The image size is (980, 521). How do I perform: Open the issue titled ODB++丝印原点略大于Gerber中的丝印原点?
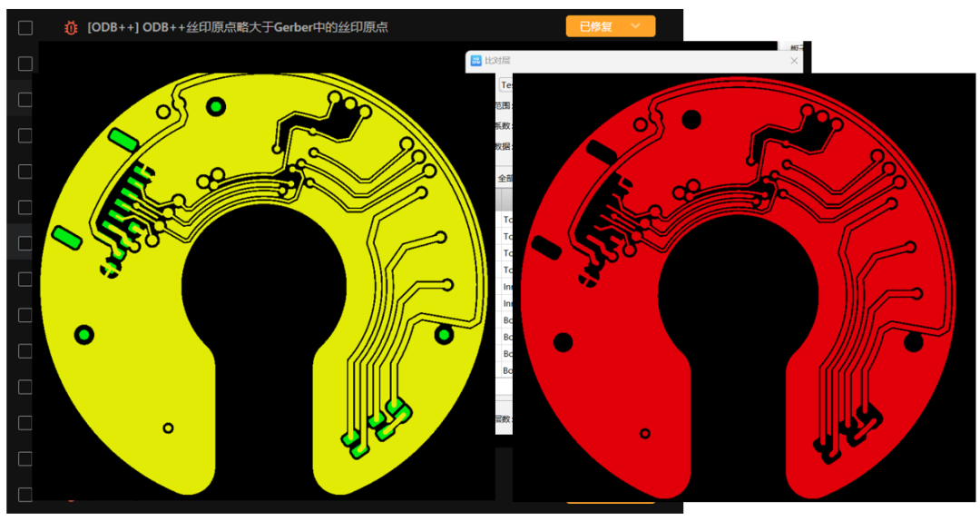238,27
